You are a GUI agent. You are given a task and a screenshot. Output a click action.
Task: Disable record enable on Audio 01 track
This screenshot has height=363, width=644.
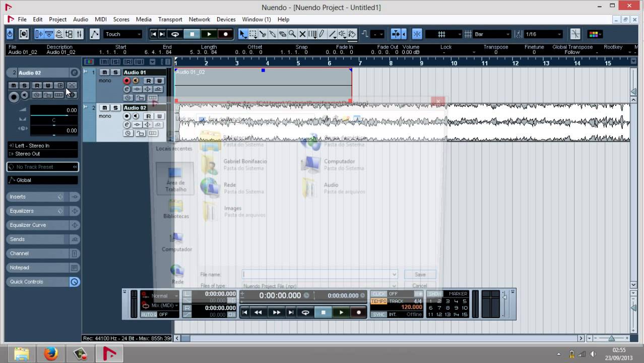127,81
